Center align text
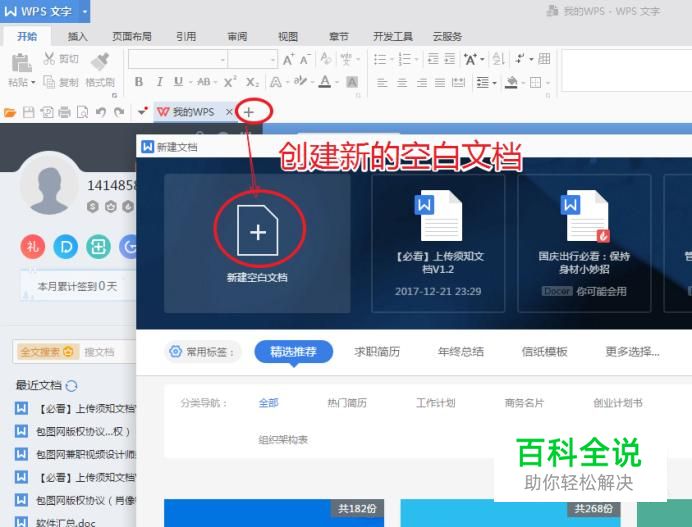This screenshot has width=692, height=527. coord(402,82)
